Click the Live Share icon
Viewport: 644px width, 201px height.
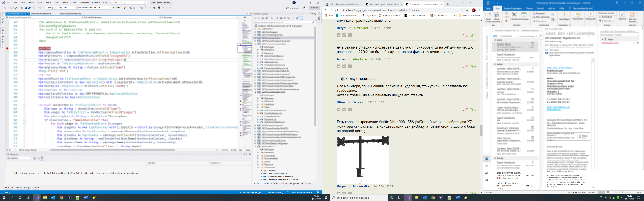288,8
